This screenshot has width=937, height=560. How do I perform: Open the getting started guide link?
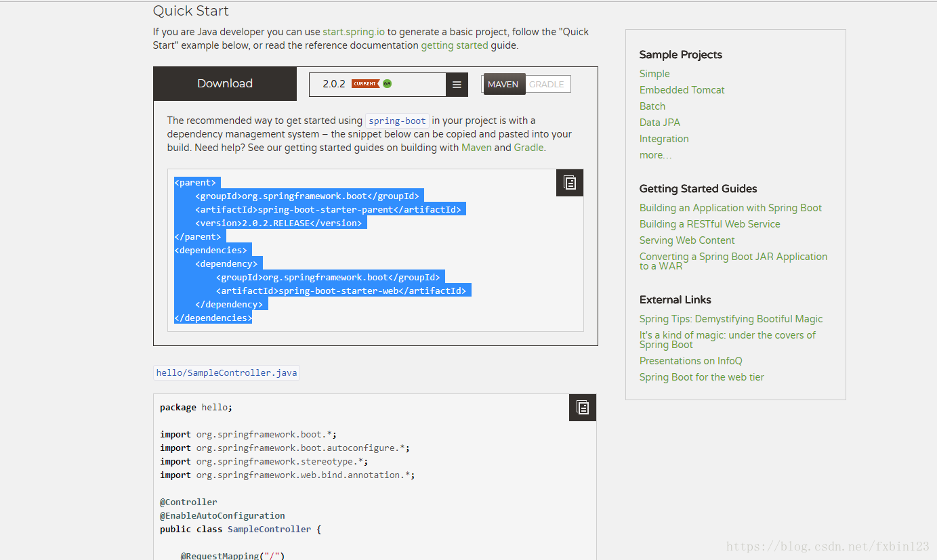(x=455, y=46)
